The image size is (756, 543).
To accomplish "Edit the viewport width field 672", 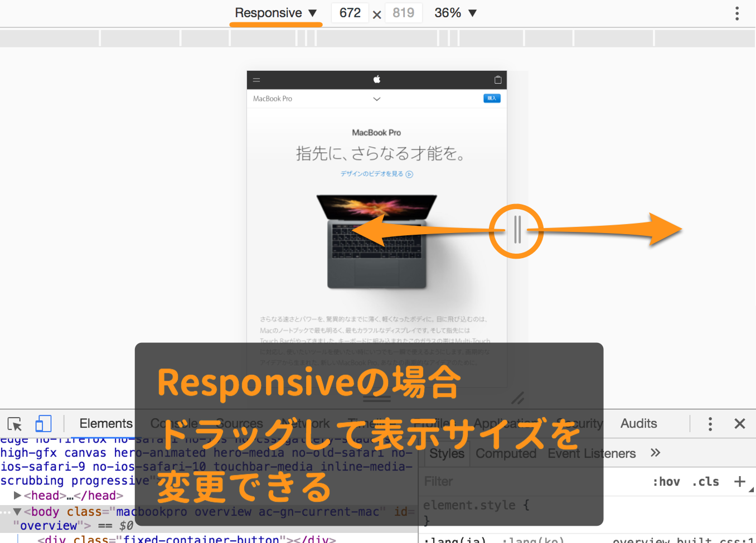I will click(350, 13).
